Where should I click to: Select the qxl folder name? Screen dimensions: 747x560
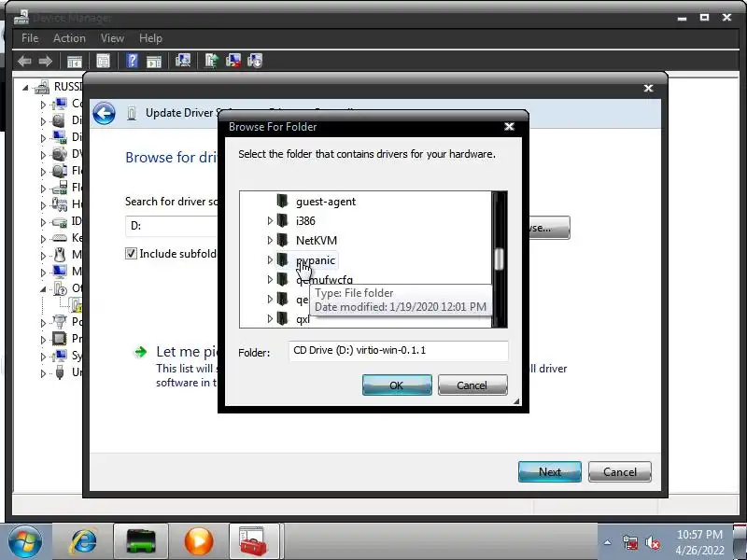point(303,319)
